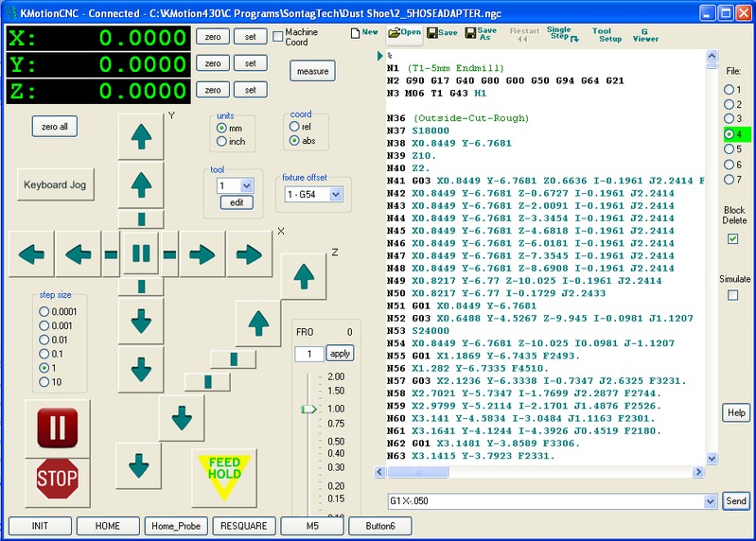Open the G1 X-.050 command history dropdown

tap(711, 500)
